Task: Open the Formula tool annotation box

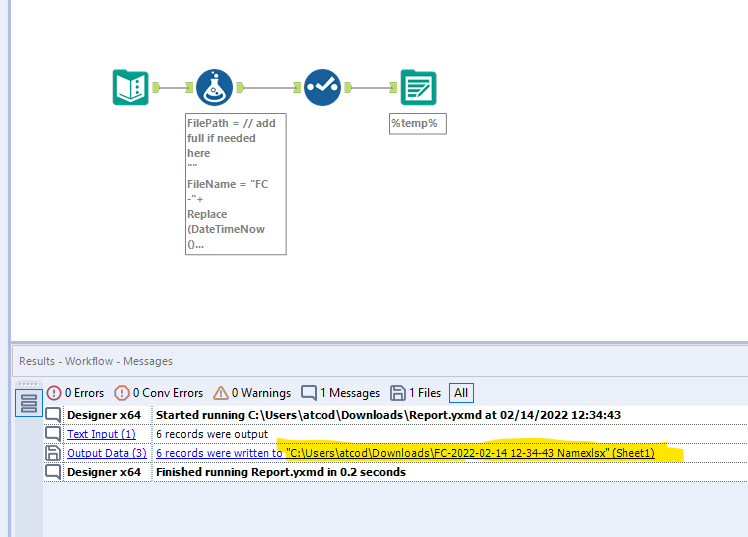Action: coord(236,184)
